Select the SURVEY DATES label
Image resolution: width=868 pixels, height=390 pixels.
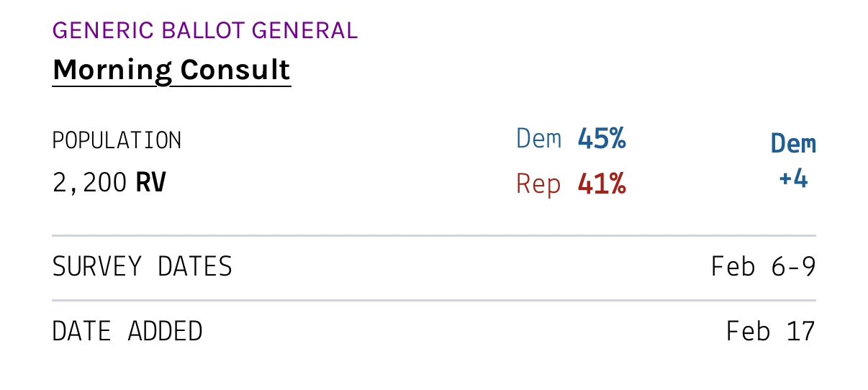pyautogui.click(x=142, y=267)
